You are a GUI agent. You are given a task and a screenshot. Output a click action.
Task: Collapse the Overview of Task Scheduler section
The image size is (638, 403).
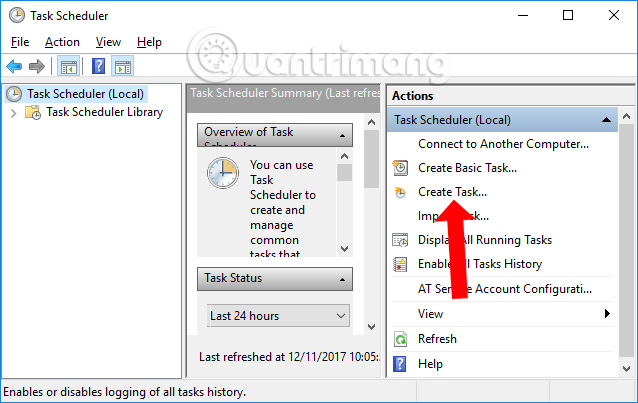click(343, 136)
